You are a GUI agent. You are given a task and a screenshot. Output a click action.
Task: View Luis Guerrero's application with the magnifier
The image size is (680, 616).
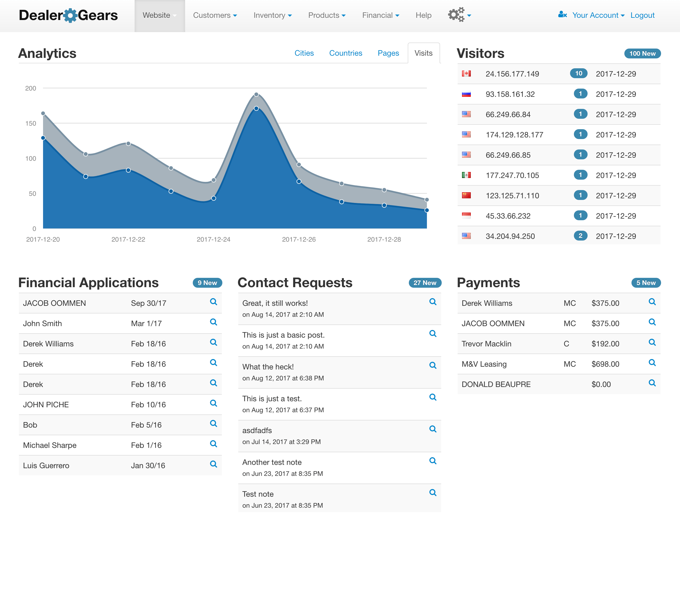(x=214, y=465)
